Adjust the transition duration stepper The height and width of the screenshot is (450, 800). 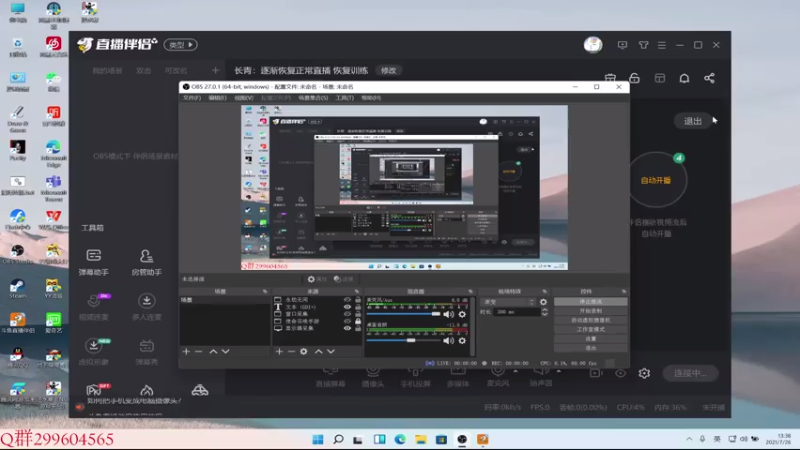click(544, 312)
